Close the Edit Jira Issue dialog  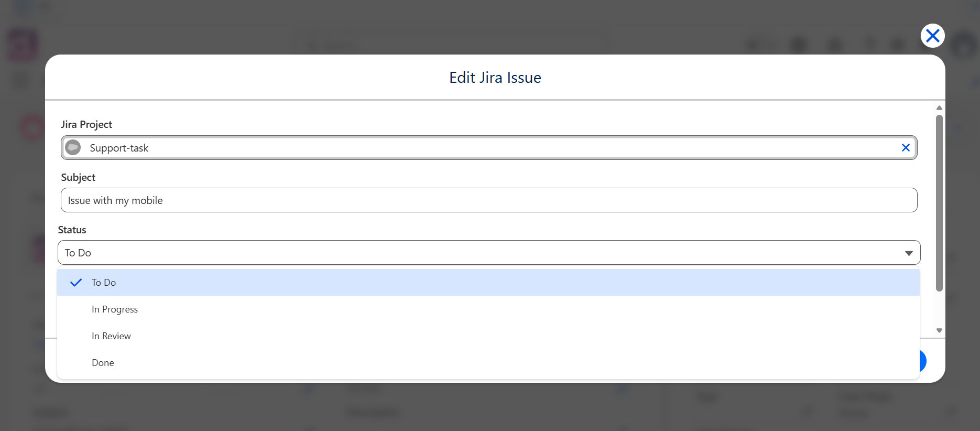coord(932,36)
